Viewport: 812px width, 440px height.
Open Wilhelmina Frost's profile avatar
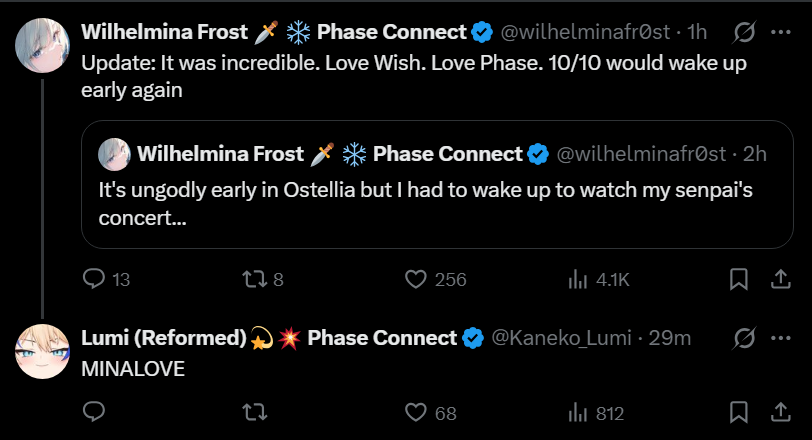click(42, 43)
